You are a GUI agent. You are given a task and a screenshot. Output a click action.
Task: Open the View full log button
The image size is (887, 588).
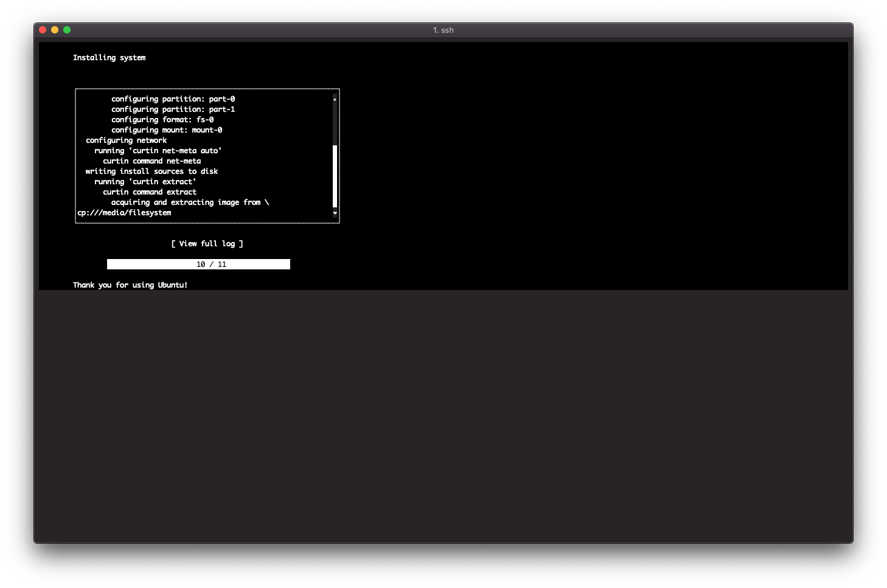pos(207,244)
